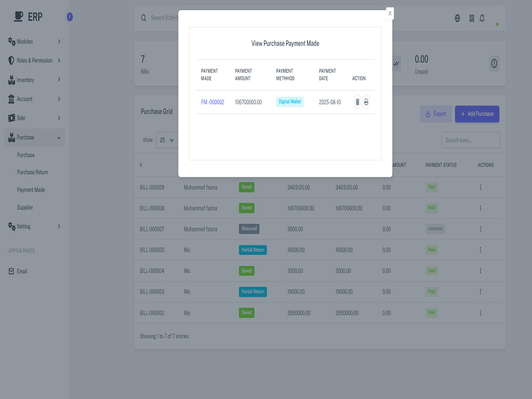Expand the Account menu
The image size is (532, 399).
click(x=35, y=99)
